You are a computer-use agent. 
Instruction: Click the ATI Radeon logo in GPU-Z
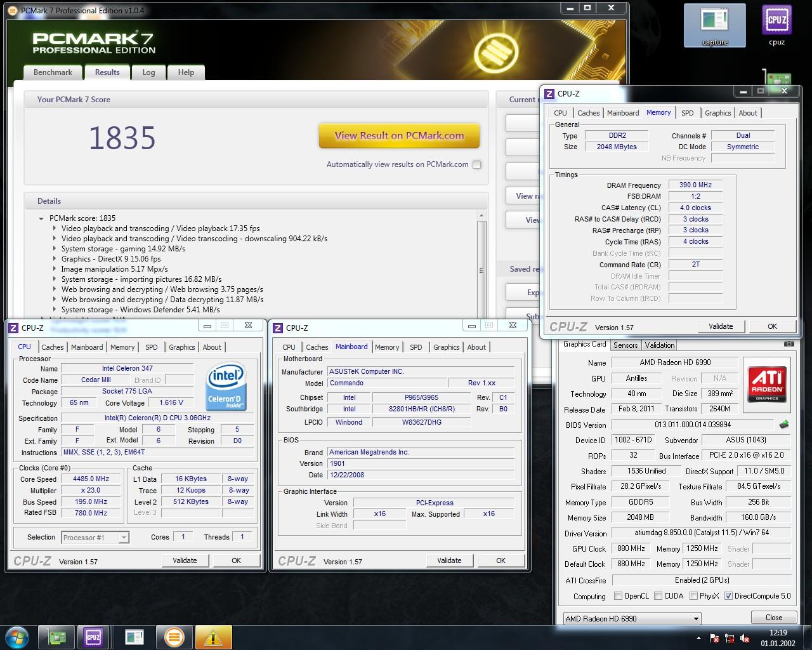pyautogui.click(x=768, y=384)
